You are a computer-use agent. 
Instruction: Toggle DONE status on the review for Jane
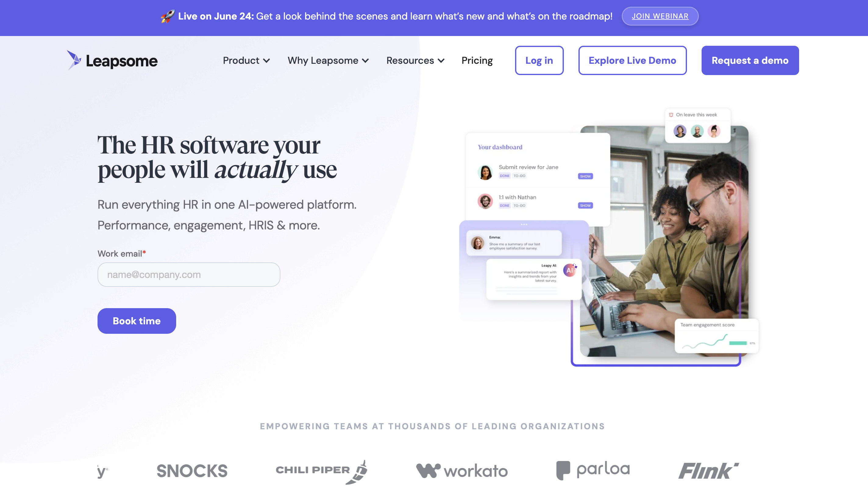tap(505, 176)
